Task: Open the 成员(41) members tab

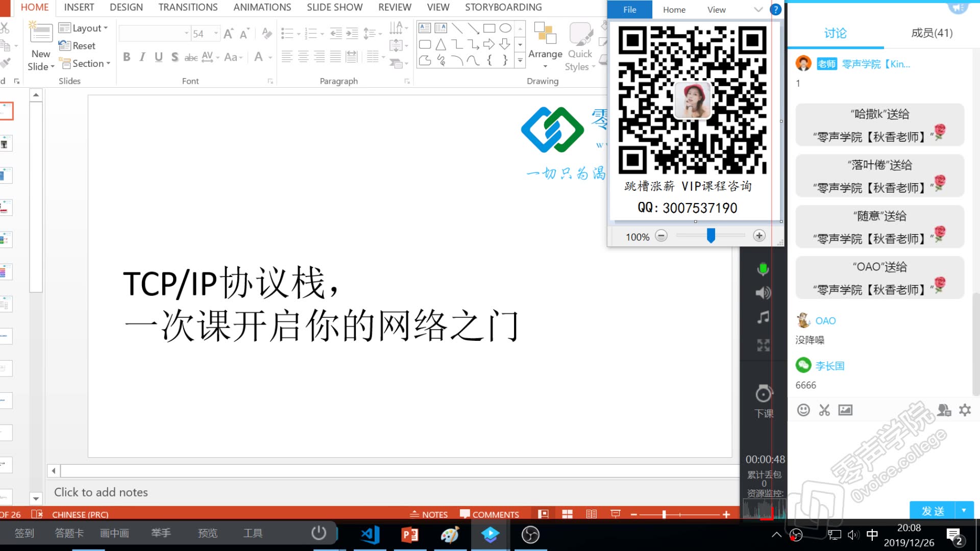Action: (x=932, y=33)
